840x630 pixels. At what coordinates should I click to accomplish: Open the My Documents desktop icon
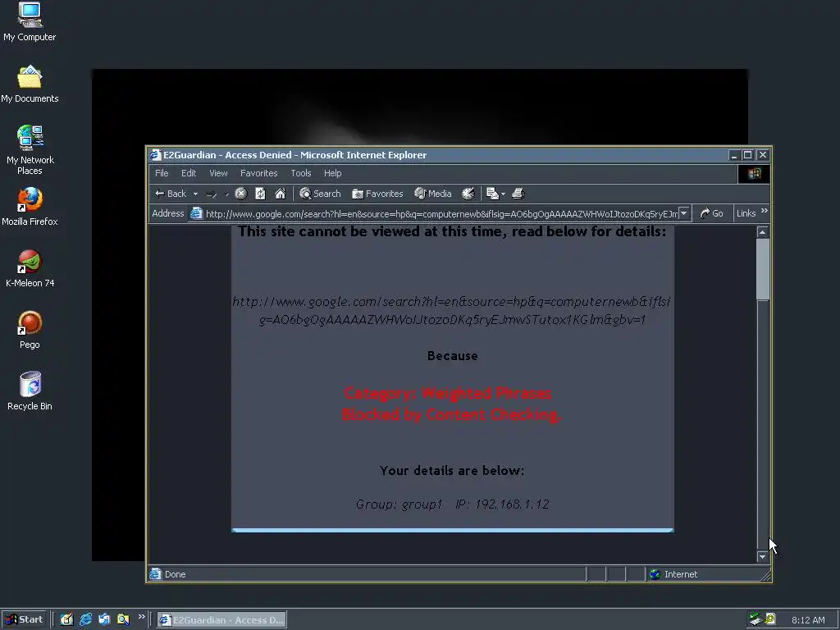click(30, 84)
